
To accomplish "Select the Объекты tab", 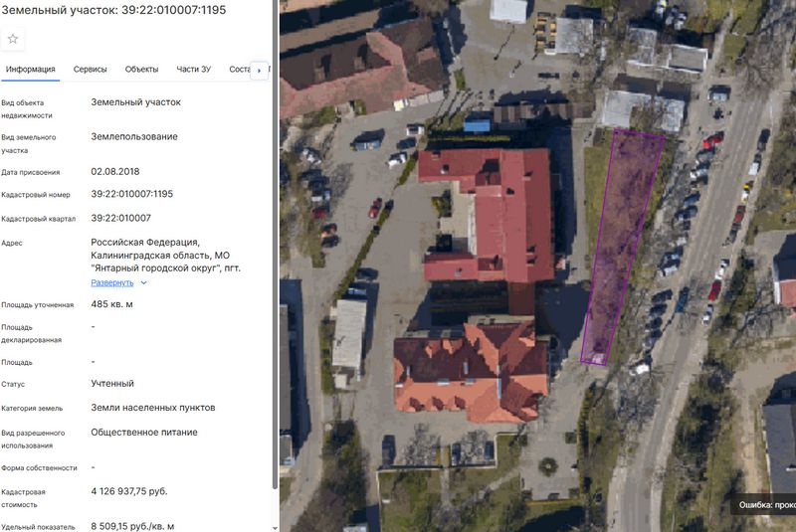I will [141, 70].
